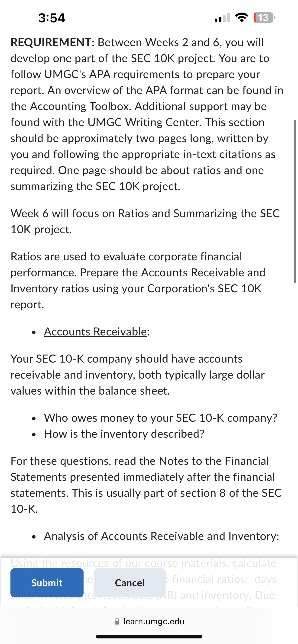Click the 'Ratios are used to evaluate' paragraph

(138, 281)
